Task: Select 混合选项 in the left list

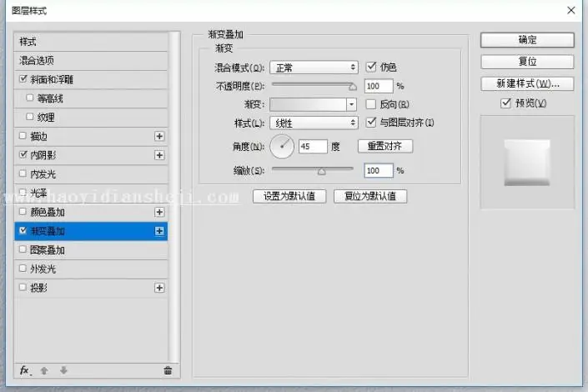Action: point(91,60)
